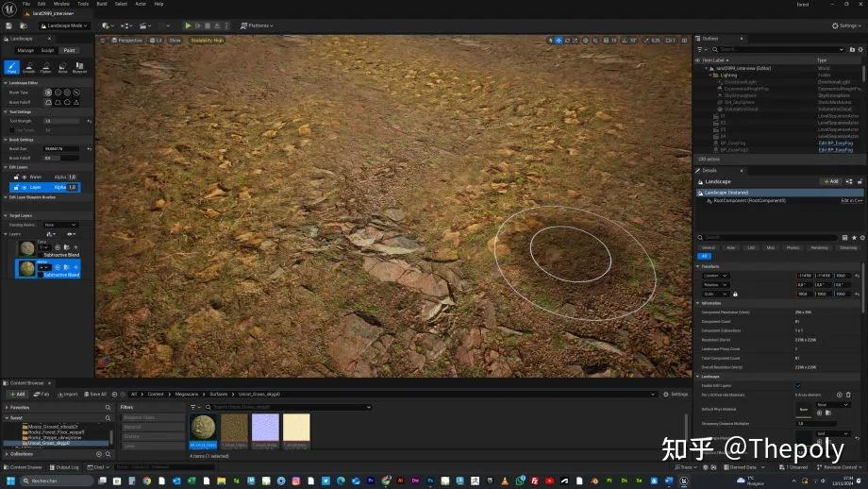Toggle the Use Target Value checkbox

pos(11,130)
